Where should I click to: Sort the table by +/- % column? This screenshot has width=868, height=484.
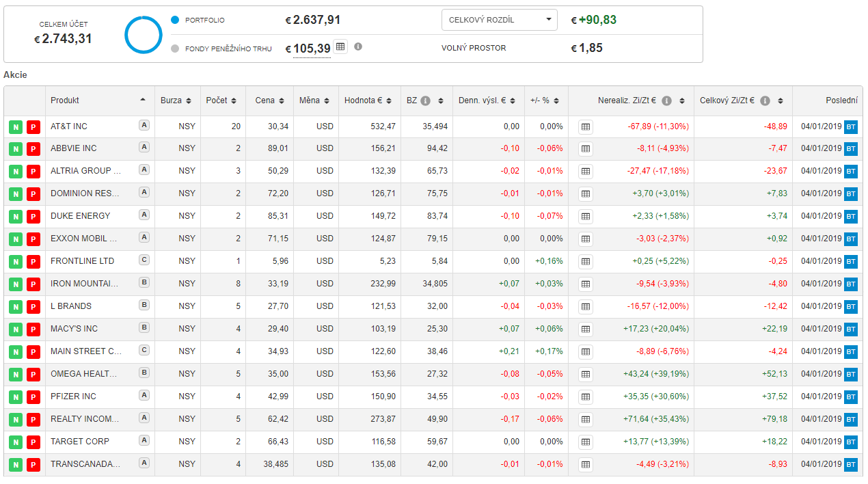pyautogui.click(x=546, y=100)
